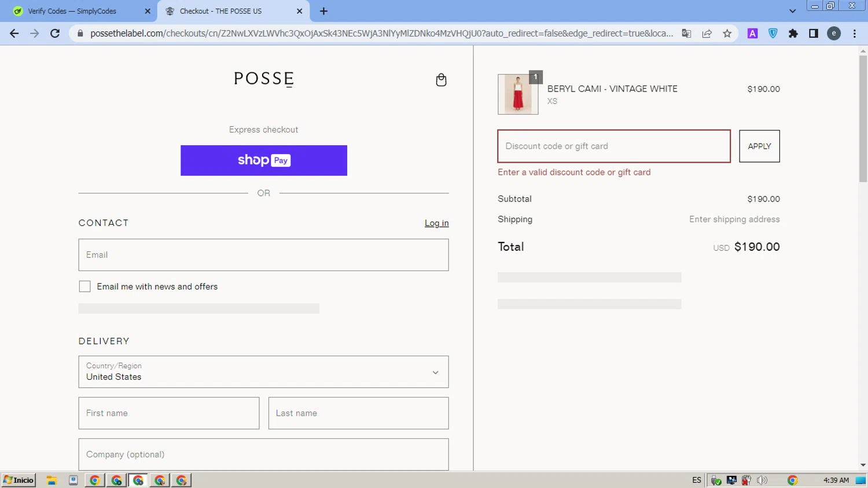The image size is (868, 488).
Task: Open the taskbar file explorer folder
Action: click(52, 480)
